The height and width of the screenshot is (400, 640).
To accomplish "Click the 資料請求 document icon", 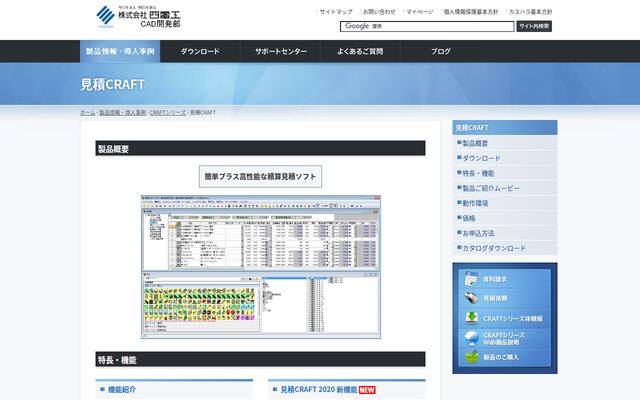I will coord(471,278).
